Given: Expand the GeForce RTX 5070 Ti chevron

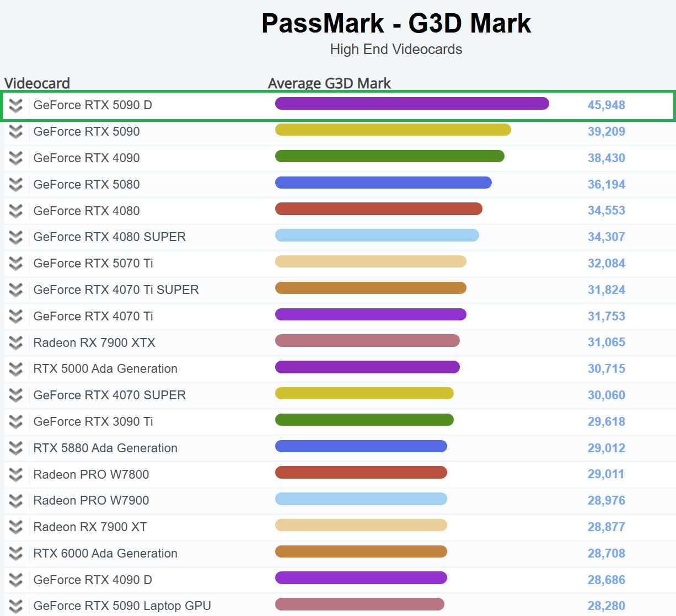Looking at the screenshot, I should click(15, 264).
